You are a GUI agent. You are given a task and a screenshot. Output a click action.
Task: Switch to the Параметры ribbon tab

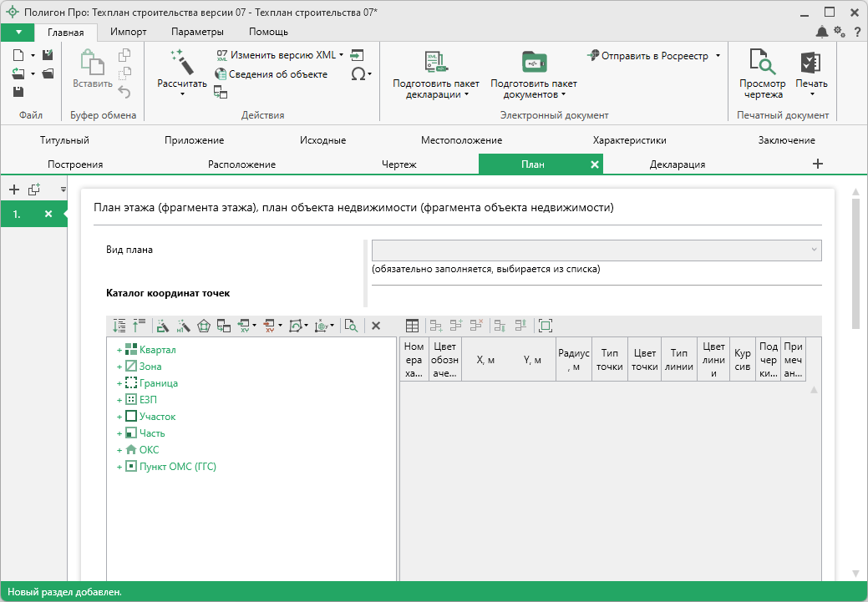click(x=197, y=32)
